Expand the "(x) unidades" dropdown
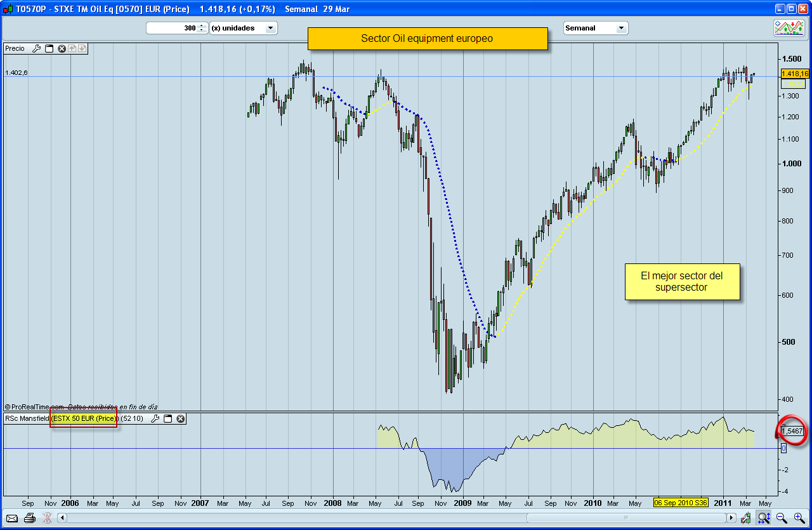This screenshot has height=530, width=812. coord(270,28)
